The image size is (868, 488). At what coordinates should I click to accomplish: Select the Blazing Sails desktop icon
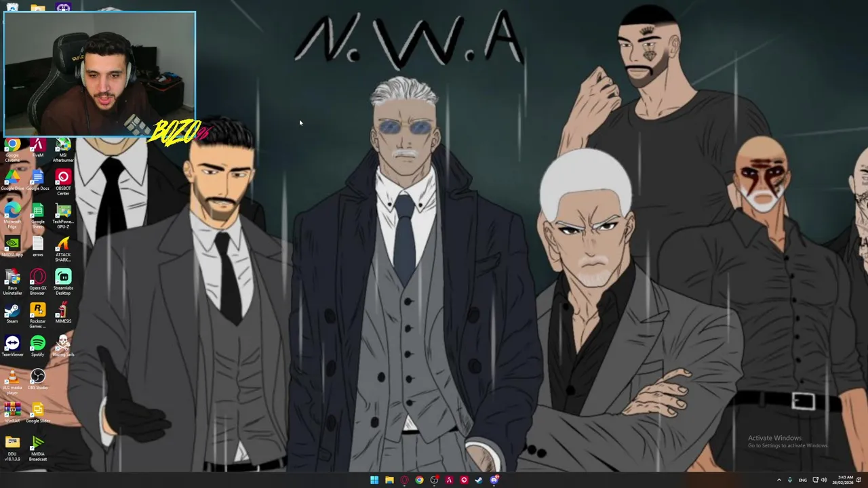point(63,346)
